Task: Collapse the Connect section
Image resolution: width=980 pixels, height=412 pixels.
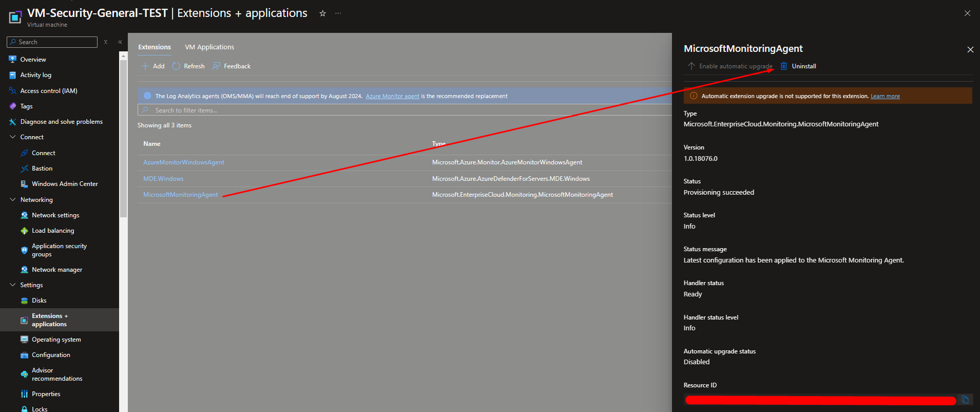Action: [x=13, y=137]
